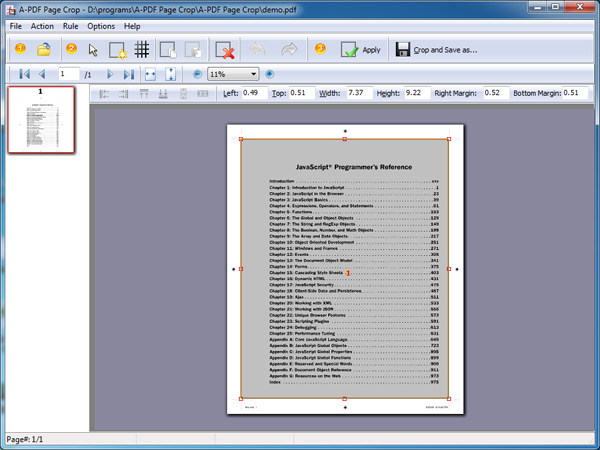Click the A-PDF app icon in title bar

[x=11, y=10]
